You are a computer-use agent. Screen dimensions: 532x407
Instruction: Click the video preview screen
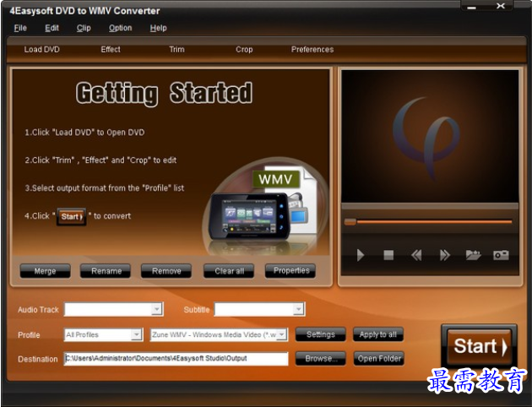coord(430,136)
